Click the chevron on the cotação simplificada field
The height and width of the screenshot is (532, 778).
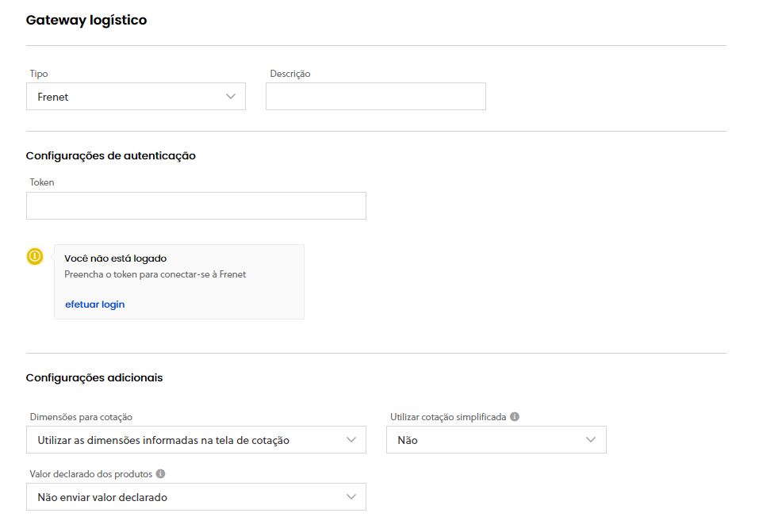click(590, 439)
